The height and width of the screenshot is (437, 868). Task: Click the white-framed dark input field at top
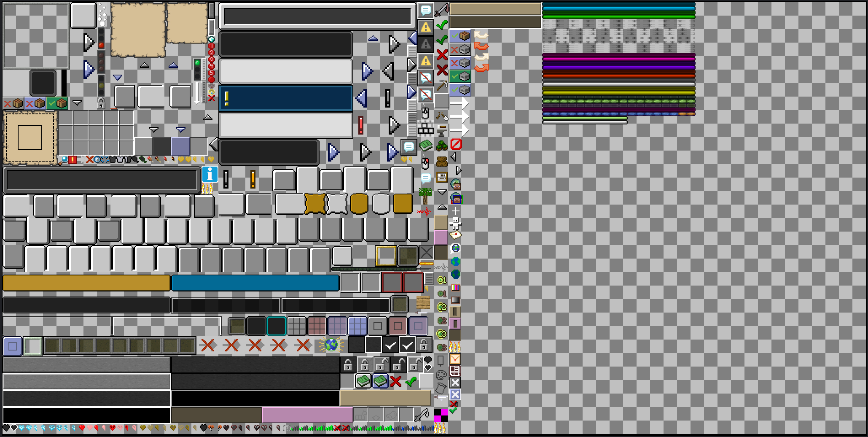(x=317, y=16)
